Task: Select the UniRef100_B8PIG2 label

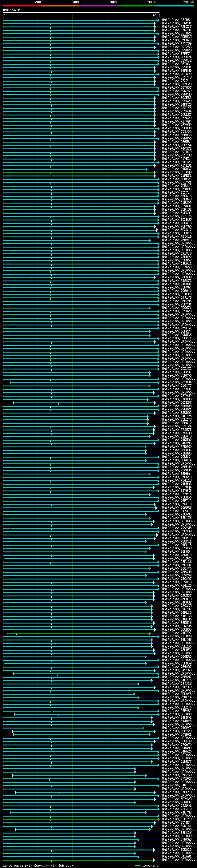Action: click(x=177, y=210)
